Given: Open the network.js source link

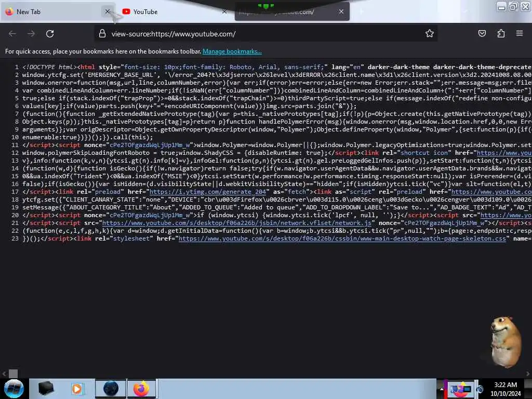Looking at the screenshot, I should [x=237, y=223].
